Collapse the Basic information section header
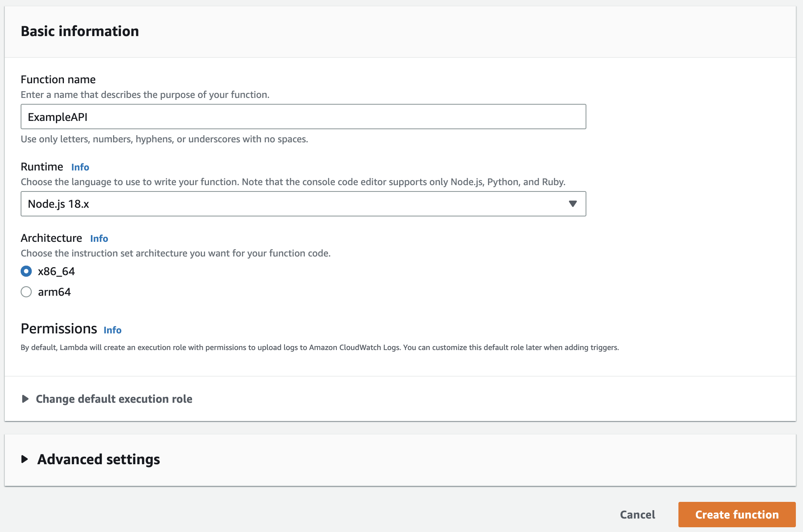This screenshot has height=532, width=803. pos(80,31)
